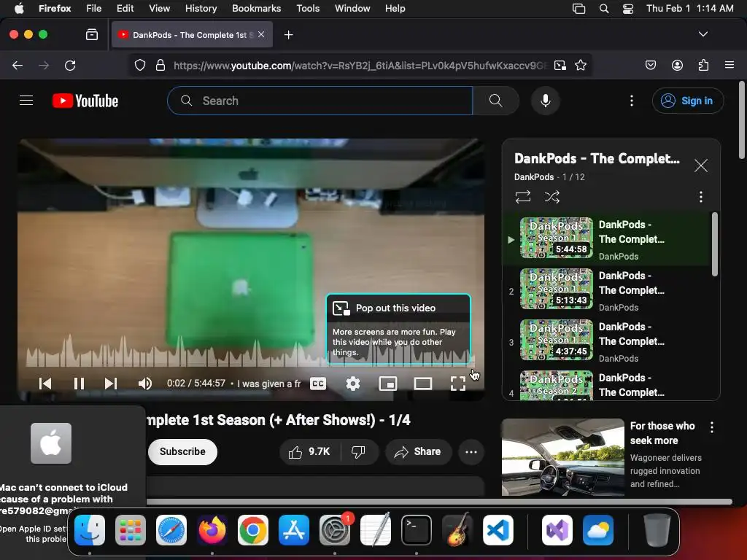747x560 pixels.
Task: List all tabs dropdown arrow
Action: pyautogui.click(x=703, y=34)
